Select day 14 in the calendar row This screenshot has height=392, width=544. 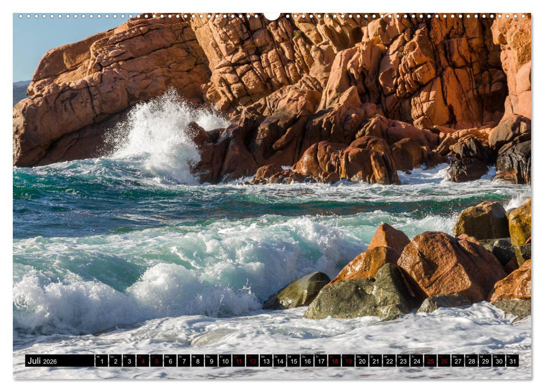click(280, 361)
